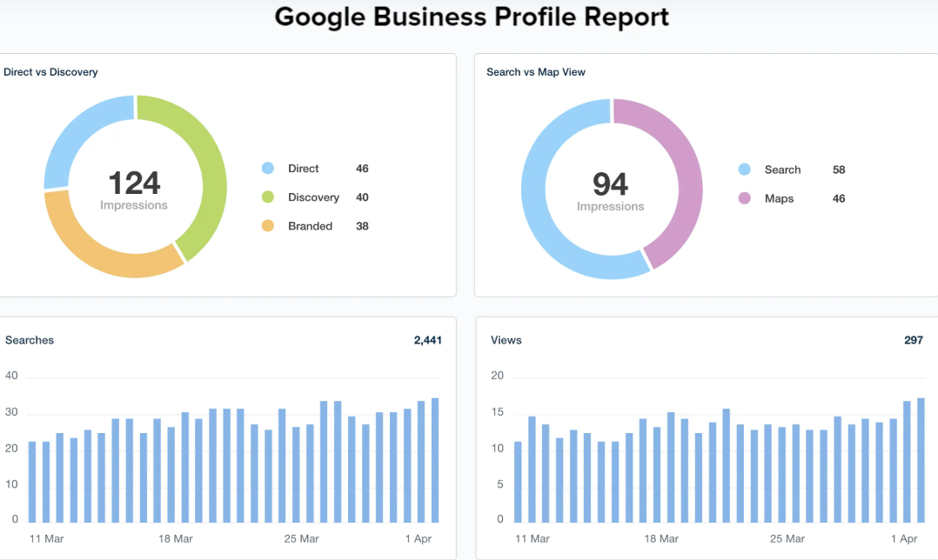Image resolution: width=938 pixels, height=560 pixels.
Task: Click the blue Search legend dot
Action: coord(744,170)
